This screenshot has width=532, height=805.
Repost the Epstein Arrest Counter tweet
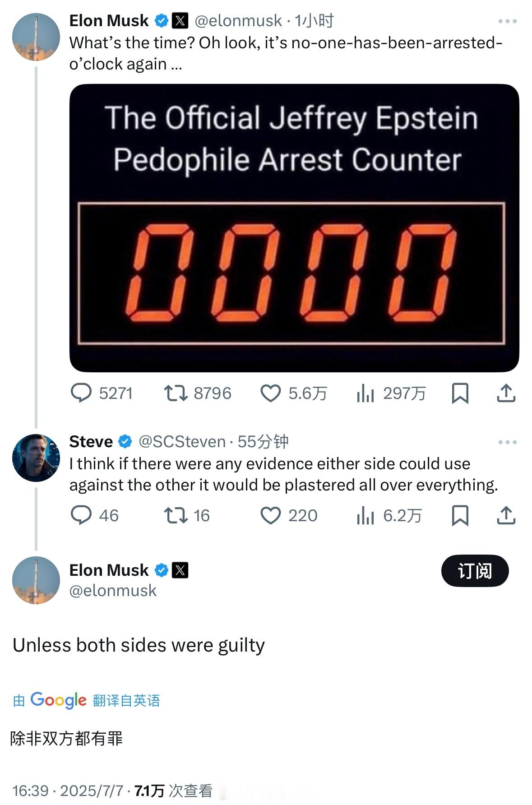pos(197,393)
